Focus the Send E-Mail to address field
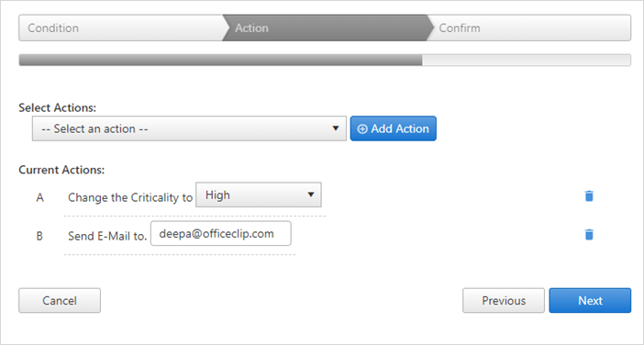 [221, 234]
